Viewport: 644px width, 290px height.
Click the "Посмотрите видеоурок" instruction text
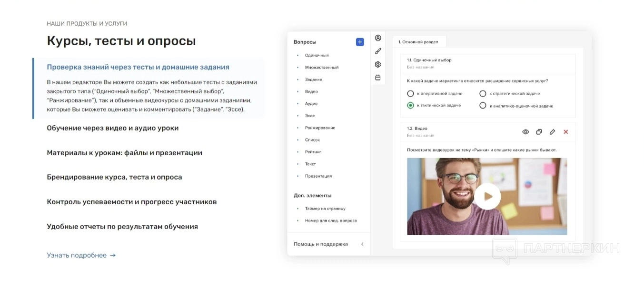(x=482, y=150)
